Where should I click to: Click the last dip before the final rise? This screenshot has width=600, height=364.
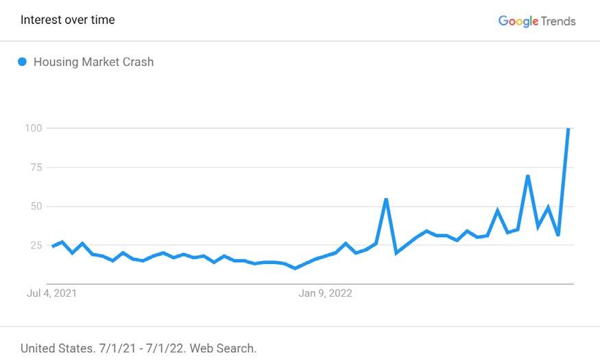[558, 234]
